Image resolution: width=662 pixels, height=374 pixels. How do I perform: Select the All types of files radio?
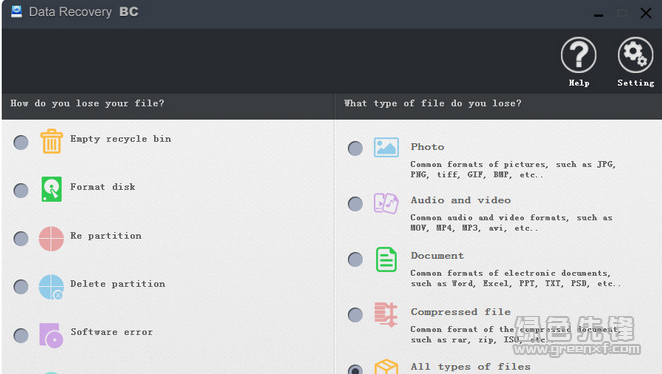[355, 369]
